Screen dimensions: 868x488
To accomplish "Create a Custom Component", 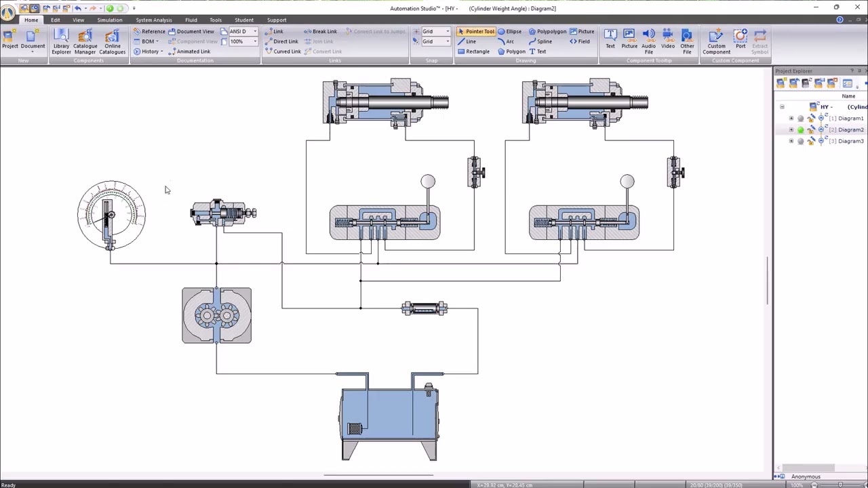I will tap(716, 41).
